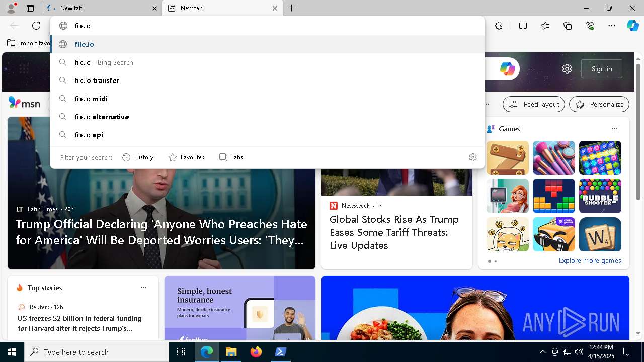
Task: Choose the file.io alternative suggestion
Action: [x=267, y=117]
